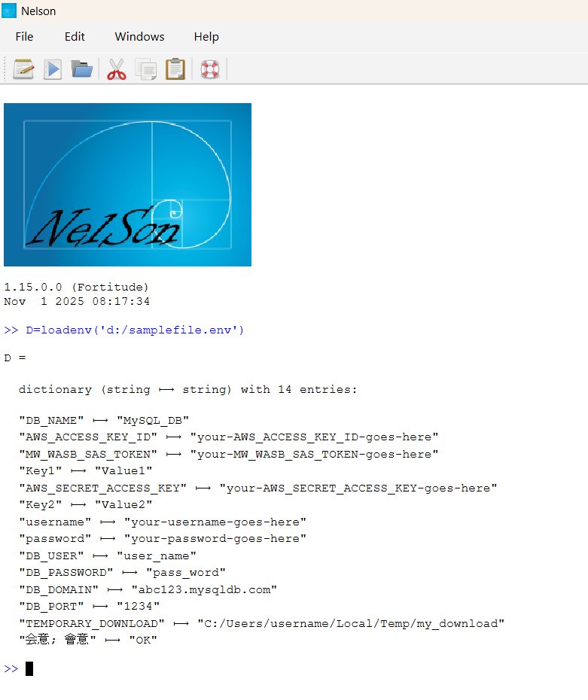Click the run file play icon
The height and width of the screenshot is (700, 588).
53,69
